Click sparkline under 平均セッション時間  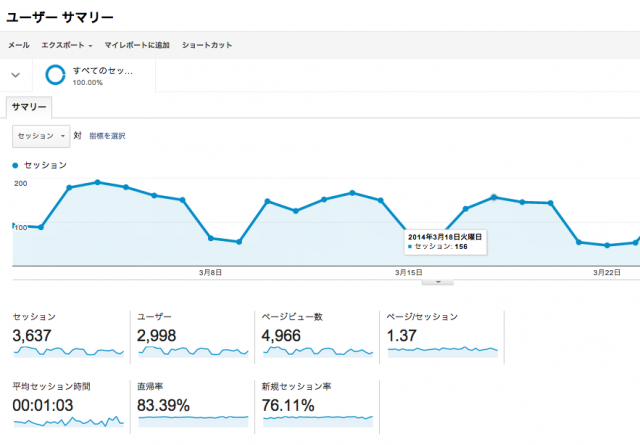(69, 421)
